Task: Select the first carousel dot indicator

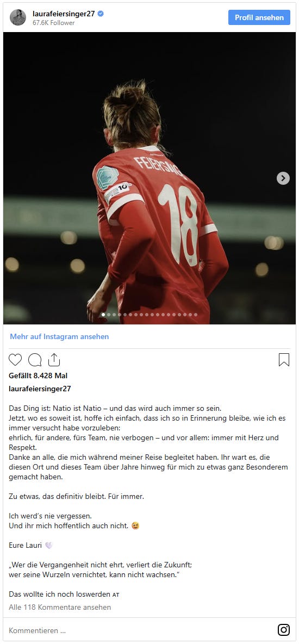Action: pos(103,315)
